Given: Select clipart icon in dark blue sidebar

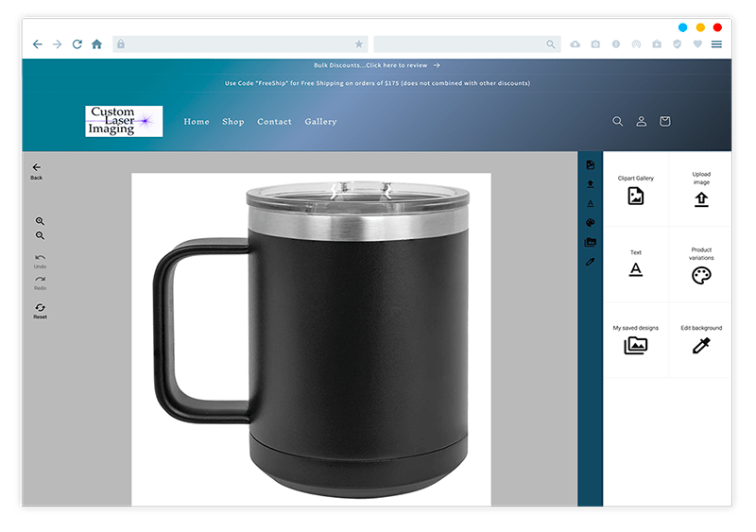Looking at the screenshot, I should click(x=590, y=165).
